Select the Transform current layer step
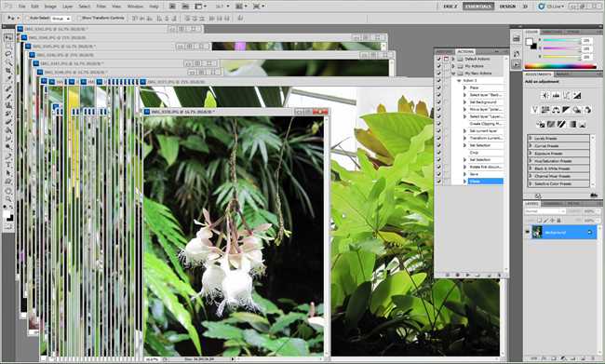Viewport: 605px width, 364px height. (x=485, y=138)
